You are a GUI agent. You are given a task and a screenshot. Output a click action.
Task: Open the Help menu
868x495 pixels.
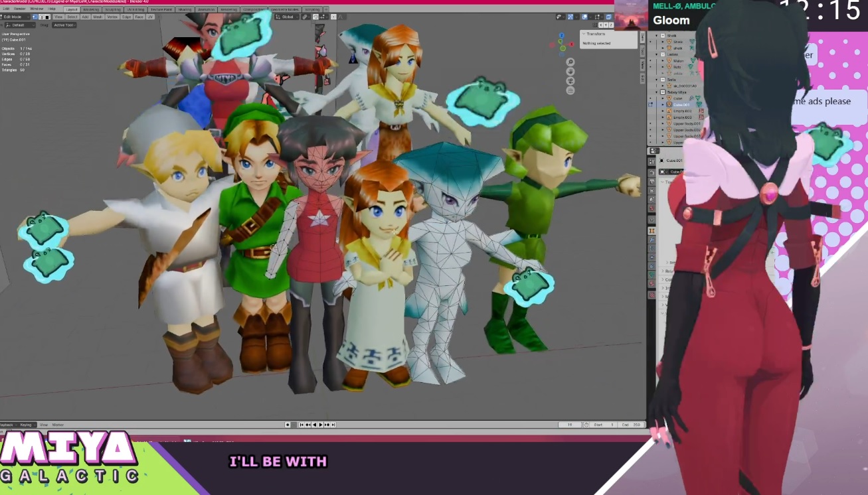point(52,9)
